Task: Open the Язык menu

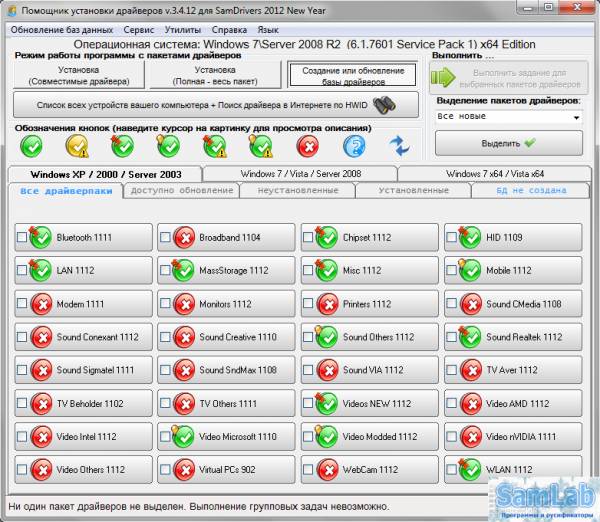Action: tap(268, 30)
